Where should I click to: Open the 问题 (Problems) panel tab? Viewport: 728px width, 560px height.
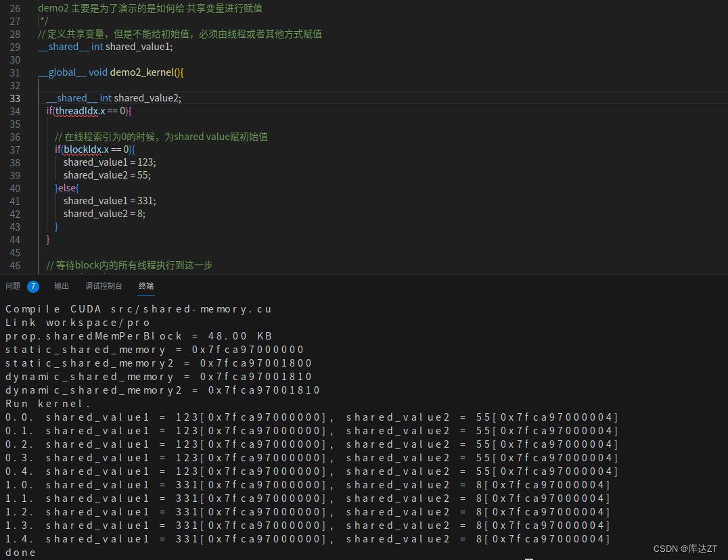[15, 285]
